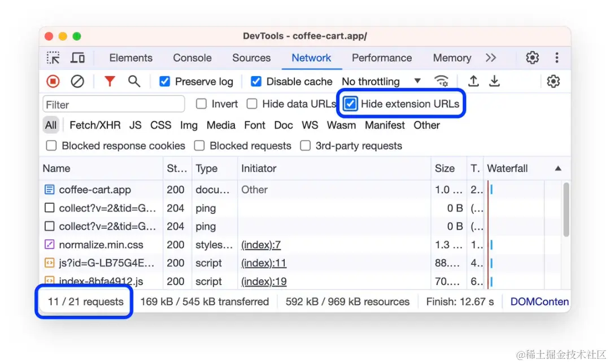Enable Blocked requests checkbox
This screenshot has width=610, height=364.
[x=199, y=146]
